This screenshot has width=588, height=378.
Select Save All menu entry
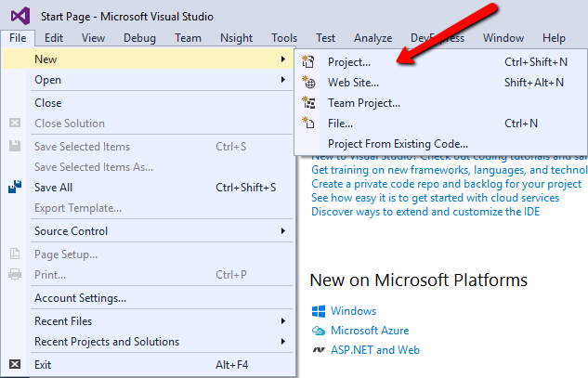tap(148, 187)
